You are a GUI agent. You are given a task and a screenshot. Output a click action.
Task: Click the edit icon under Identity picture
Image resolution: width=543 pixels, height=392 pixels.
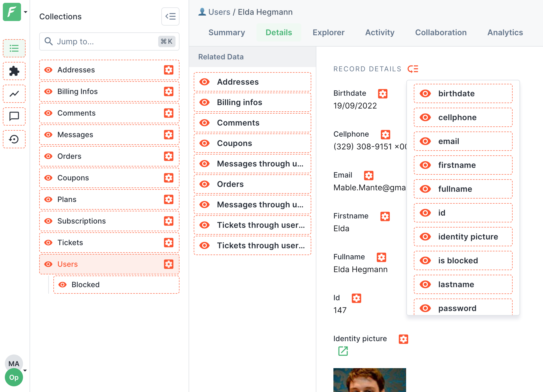343,351
